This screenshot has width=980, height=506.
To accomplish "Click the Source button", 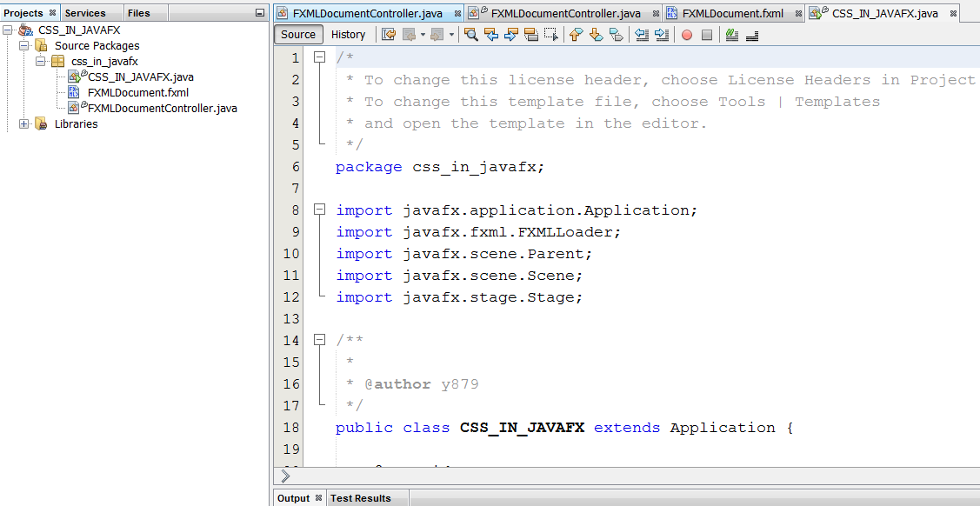I will (x=297, y=34).
